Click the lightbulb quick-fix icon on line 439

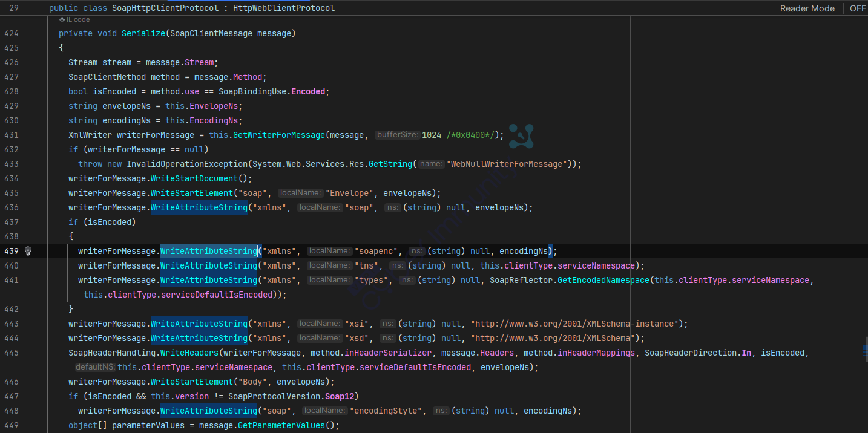pyautogui.click(x=28, y=251)
